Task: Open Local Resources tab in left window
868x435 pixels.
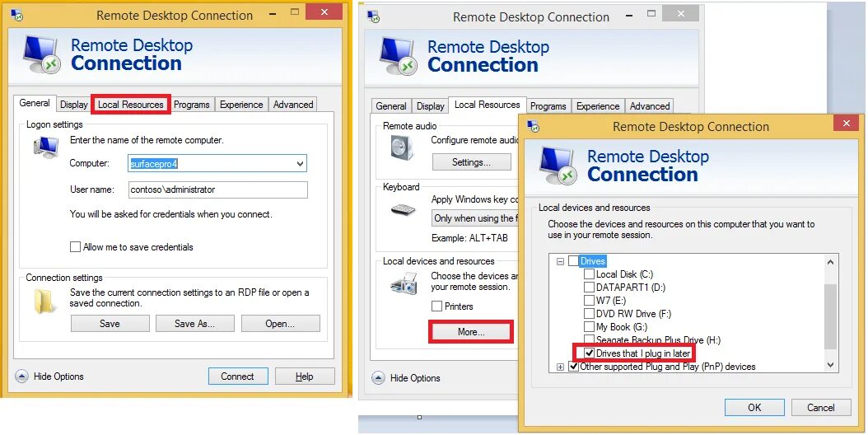Action: pyautogui.click(x=131, y=104)
